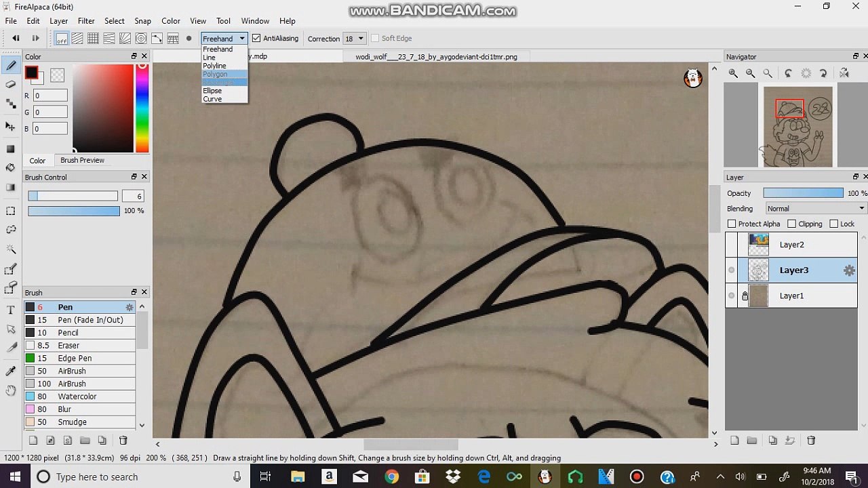Enable layer Lock checkbox
Screen dimensions: 868x488
pyautogui.click(x=833, y=224)
